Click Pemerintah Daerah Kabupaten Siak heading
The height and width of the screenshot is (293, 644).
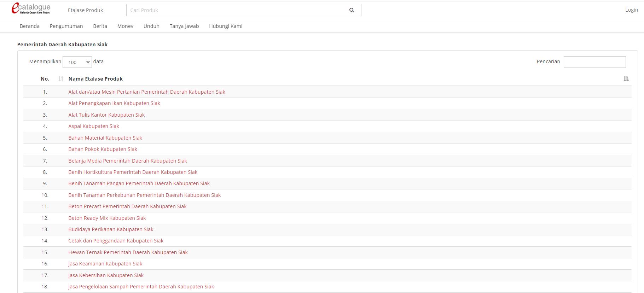tap(62, 45)
